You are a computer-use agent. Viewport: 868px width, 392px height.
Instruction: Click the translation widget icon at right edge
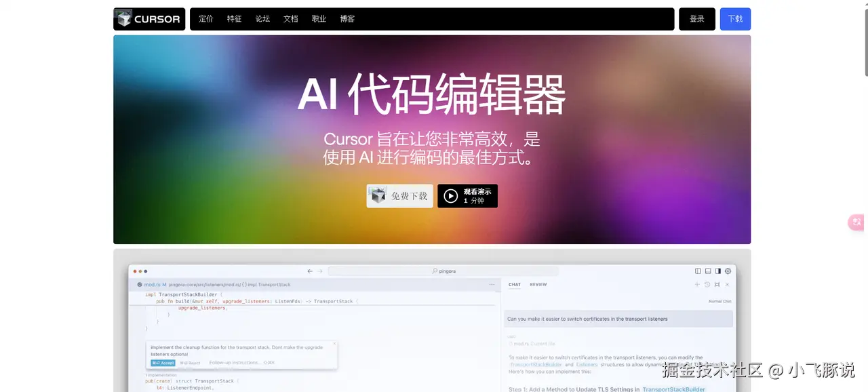tap(857, 222)
